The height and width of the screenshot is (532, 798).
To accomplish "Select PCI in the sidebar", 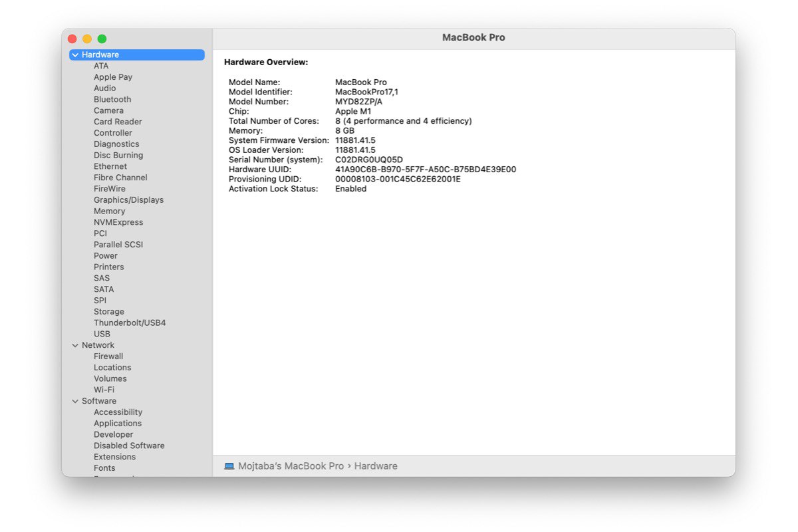I will (x=100, y=233).
